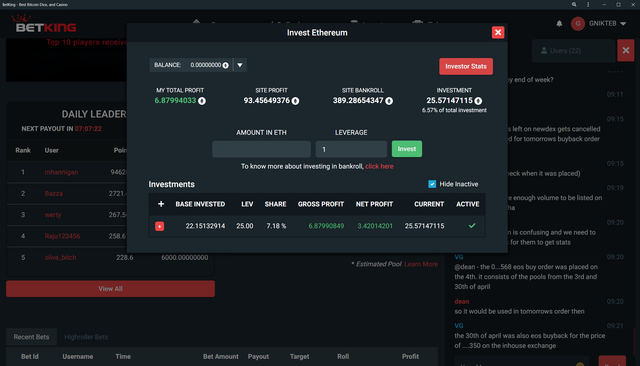Open the Users (22) tab
Screen dimensions: 640x366
[573, 51]
